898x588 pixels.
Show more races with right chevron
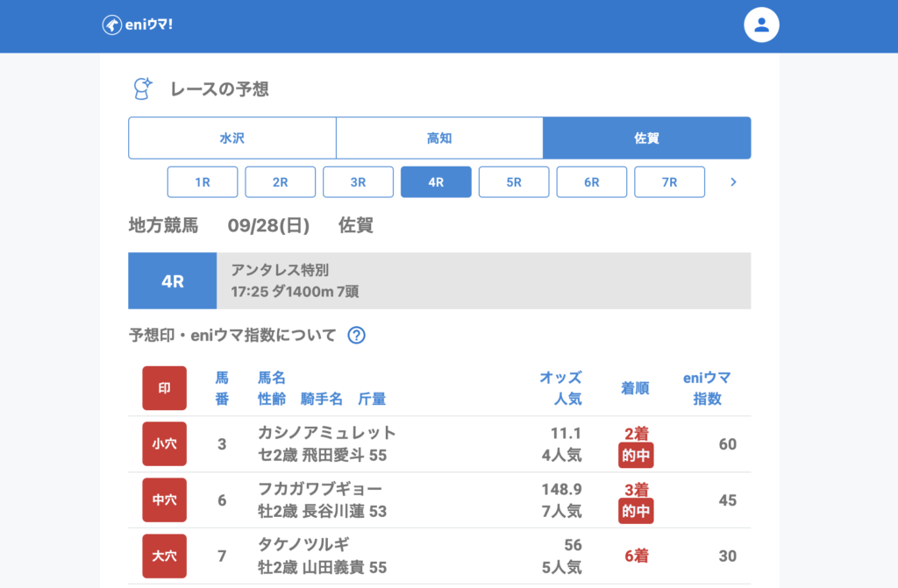click(x=733, y=182)
